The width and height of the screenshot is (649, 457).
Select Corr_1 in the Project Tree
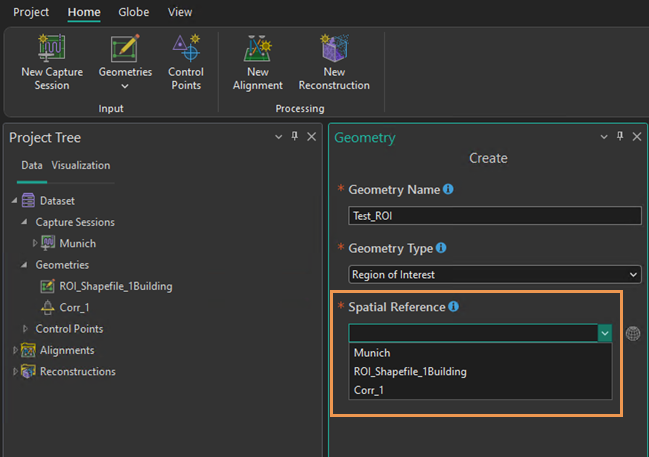tap(75, 307)
